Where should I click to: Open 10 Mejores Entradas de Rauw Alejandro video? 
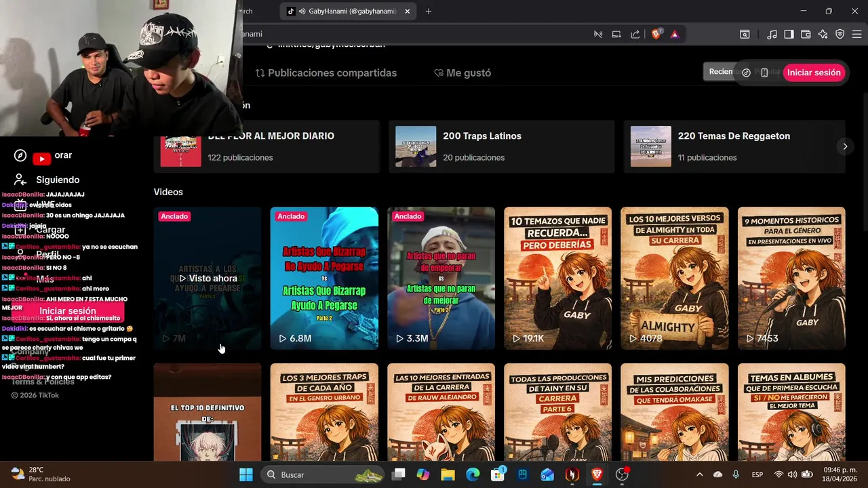(x=441, y=412)
